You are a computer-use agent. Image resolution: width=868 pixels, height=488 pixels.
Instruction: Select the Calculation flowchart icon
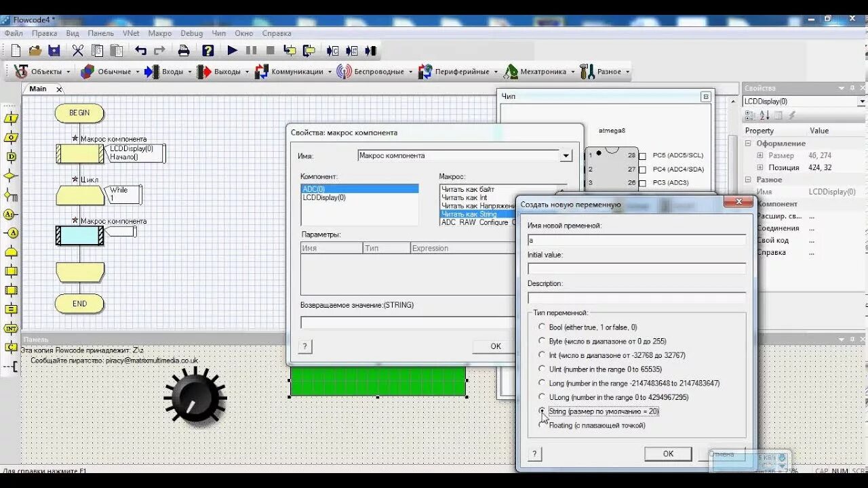(11, 309)
